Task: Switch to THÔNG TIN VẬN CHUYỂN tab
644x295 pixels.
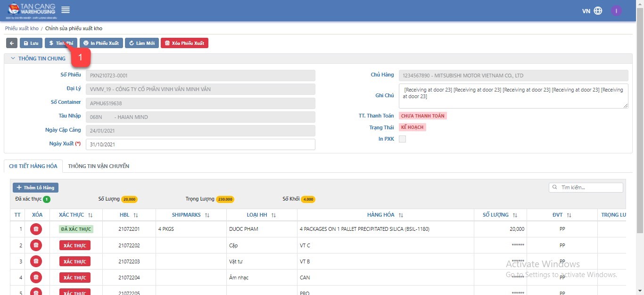Action: point(99,166)
